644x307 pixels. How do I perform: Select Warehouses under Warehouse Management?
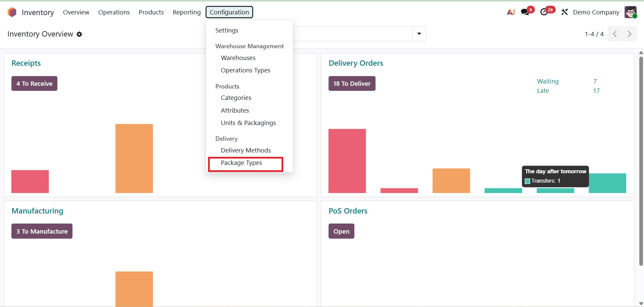[238, 58]
